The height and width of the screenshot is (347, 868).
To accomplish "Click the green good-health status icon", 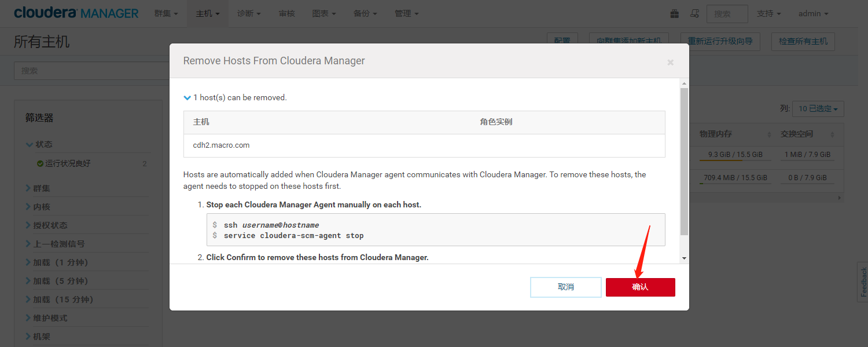I will pos(40,164).
